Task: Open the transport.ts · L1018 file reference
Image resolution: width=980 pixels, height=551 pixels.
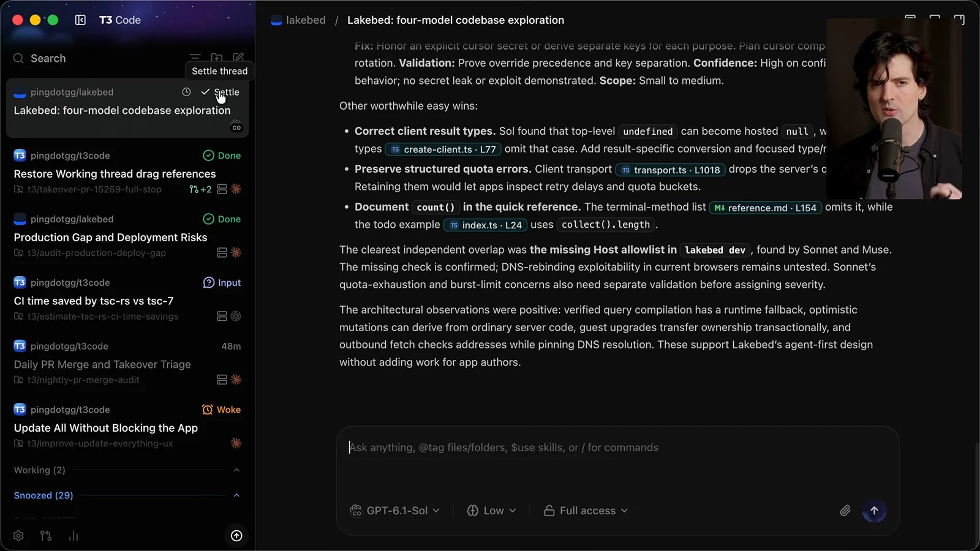Action: click(670, 170)
